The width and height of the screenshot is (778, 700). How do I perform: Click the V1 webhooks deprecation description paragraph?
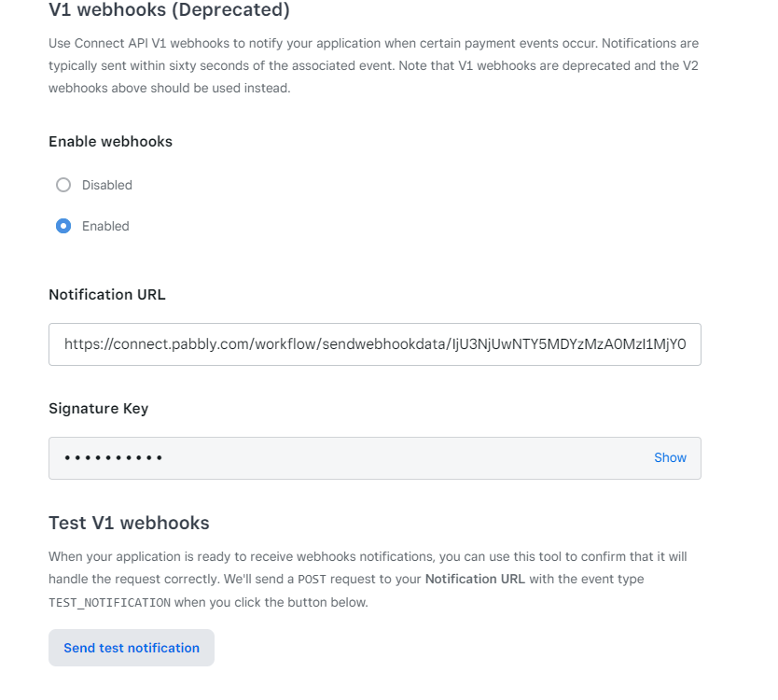[374, 65]
